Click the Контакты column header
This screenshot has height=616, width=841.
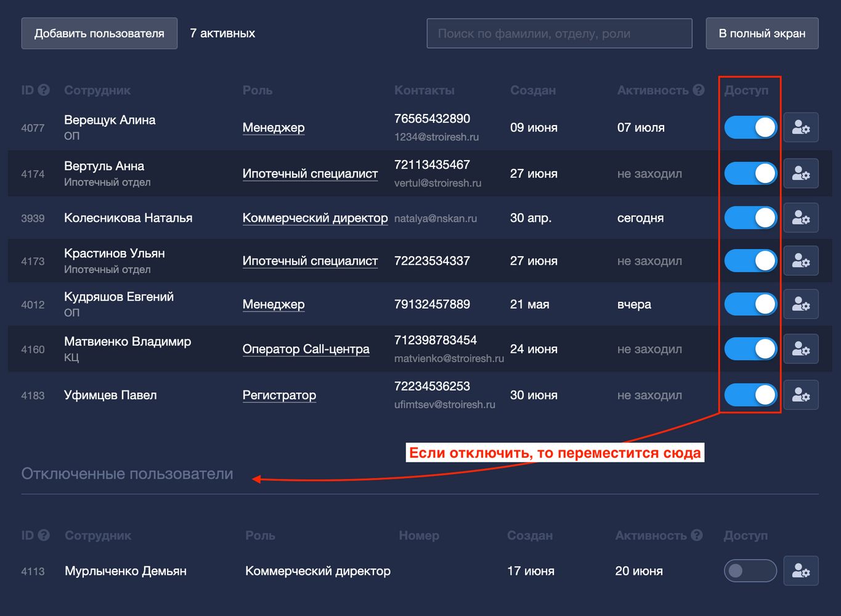coord(425,90)
